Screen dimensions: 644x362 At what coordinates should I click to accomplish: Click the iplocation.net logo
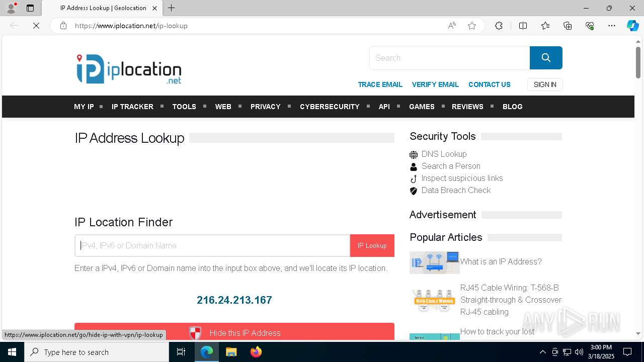129,69
